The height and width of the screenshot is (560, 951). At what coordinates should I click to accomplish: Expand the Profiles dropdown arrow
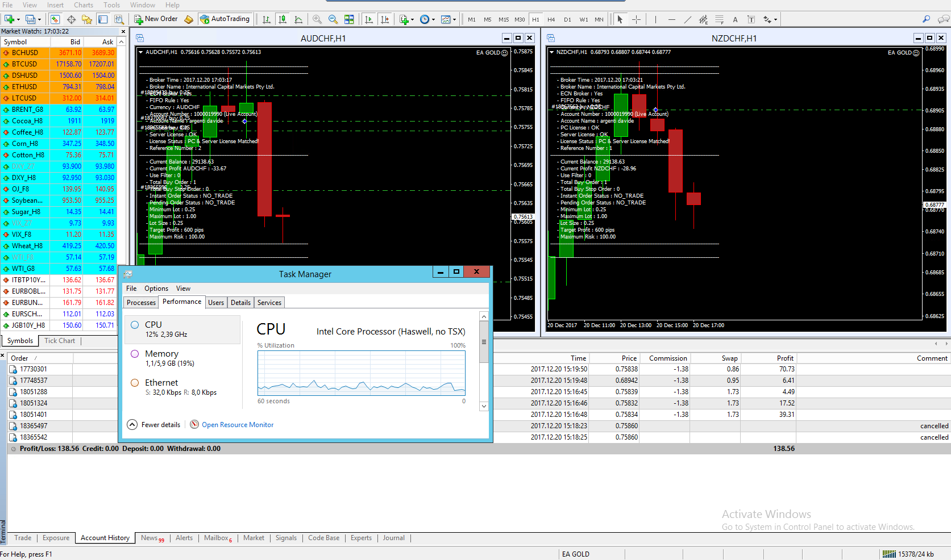tap(40, 20)
